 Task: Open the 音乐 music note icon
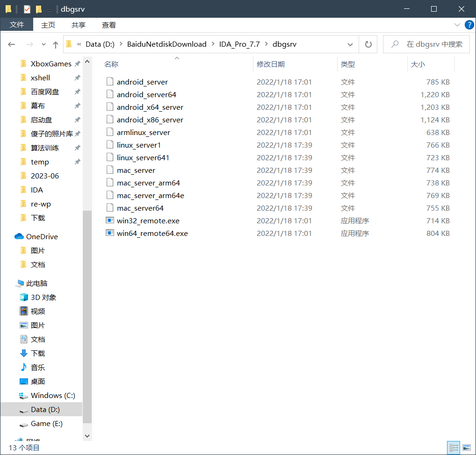tap(24, 367)
